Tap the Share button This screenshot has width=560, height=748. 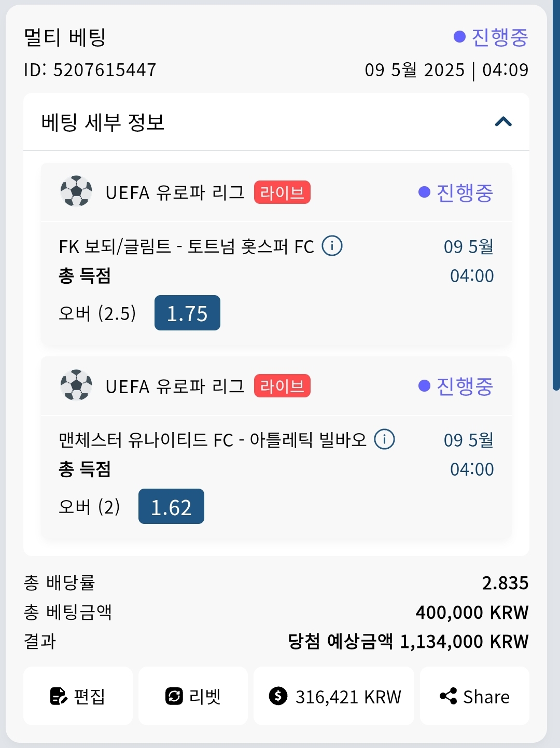(x=474, y=696)
